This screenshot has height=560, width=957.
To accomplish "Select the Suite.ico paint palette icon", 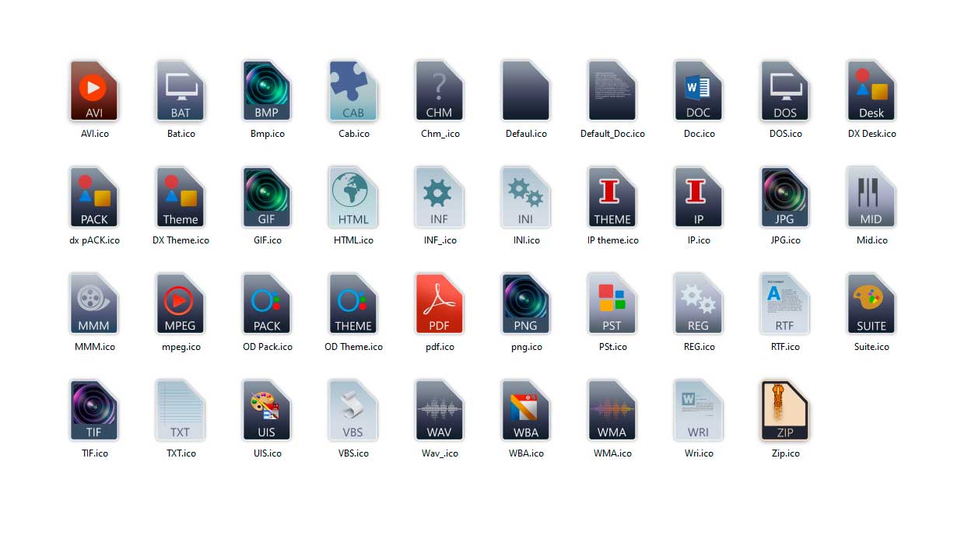I will (871, 304).
